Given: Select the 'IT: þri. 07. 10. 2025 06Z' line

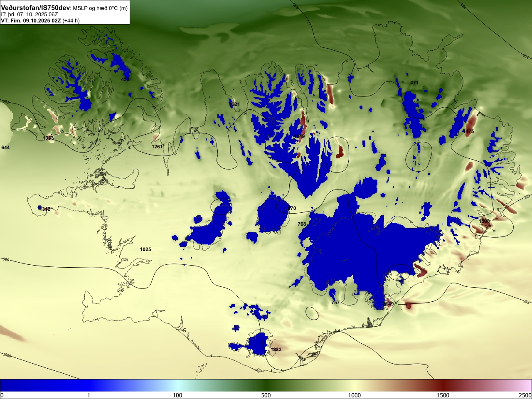Looking at the screenshot, I should coord(30,14).
